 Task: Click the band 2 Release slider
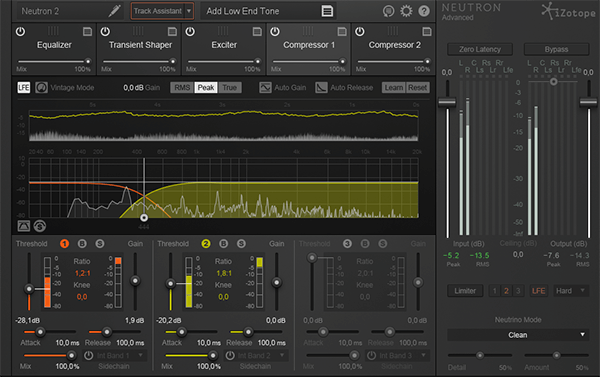pos(256,332)
